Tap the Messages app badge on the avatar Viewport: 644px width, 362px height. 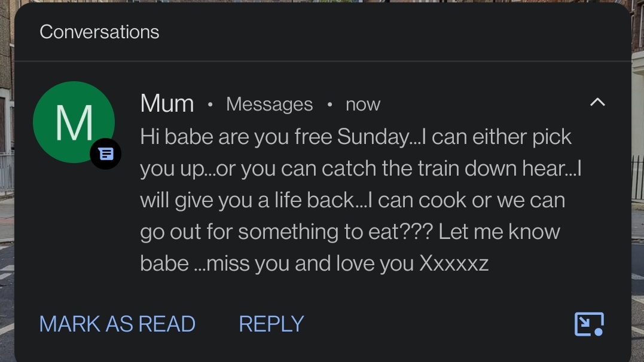click(105, 154)
